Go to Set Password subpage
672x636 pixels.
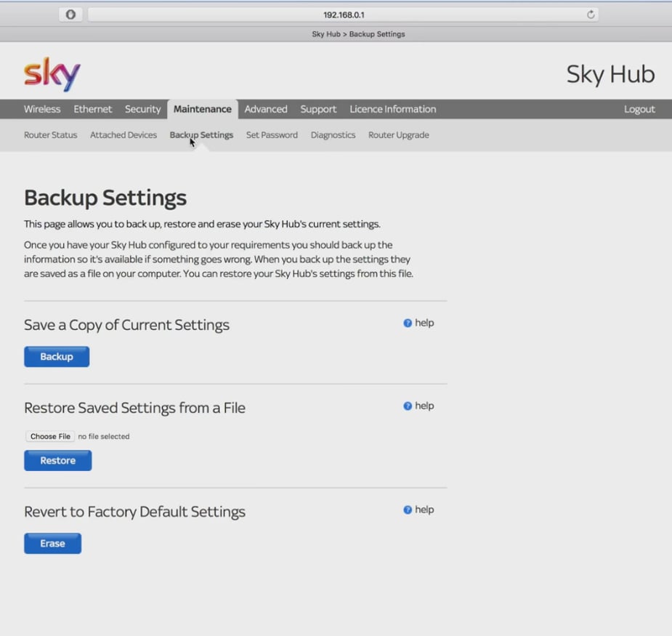click(272, 134)
